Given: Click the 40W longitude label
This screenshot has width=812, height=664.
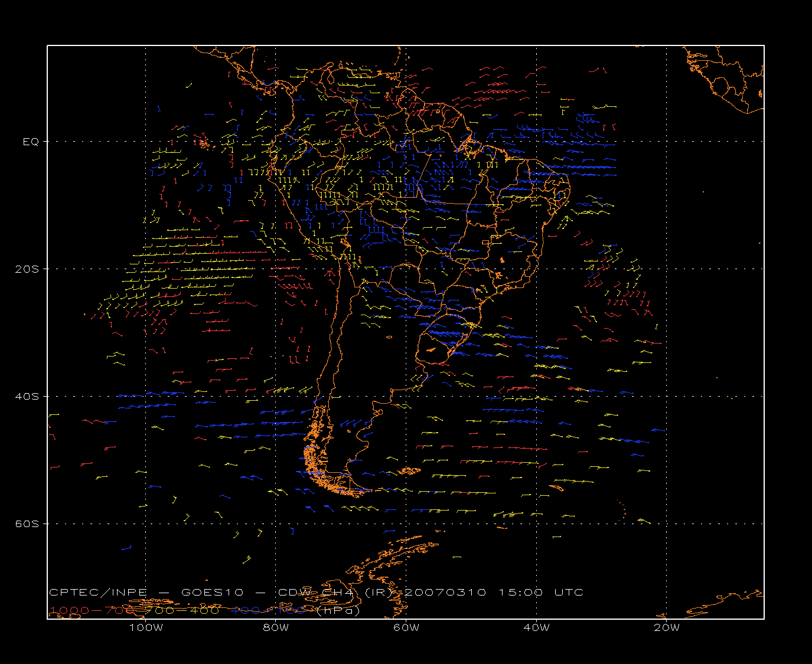Looking at the screenshot, I should [x=536, y=627].
